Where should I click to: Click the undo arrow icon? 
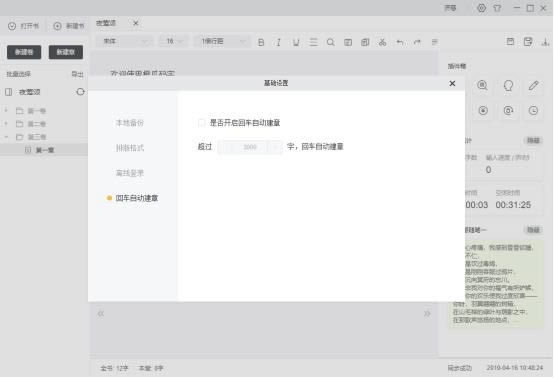click(400, 42)
